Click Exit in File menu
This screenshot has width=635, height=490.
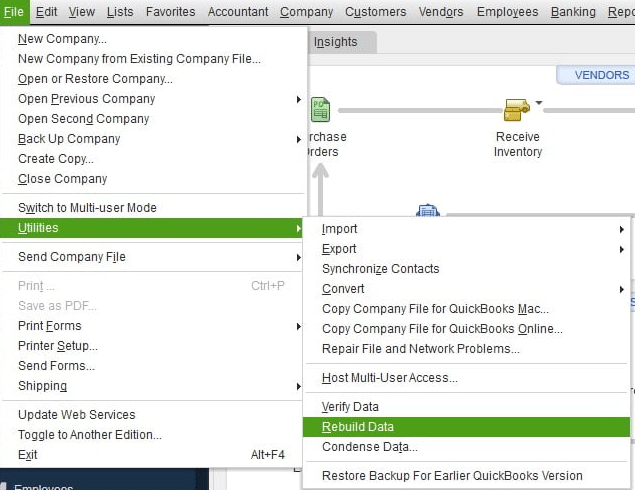click(x=28, y=455)
